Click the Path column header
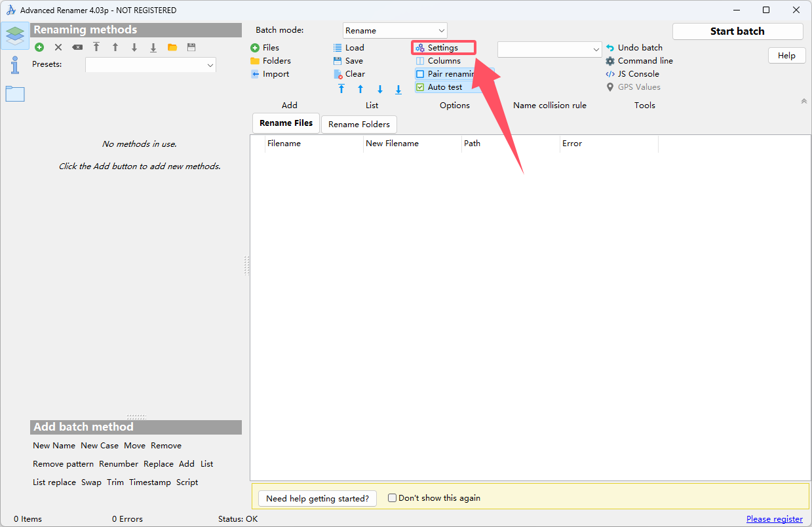Screen dimensions: 812x527 (511, 144)
